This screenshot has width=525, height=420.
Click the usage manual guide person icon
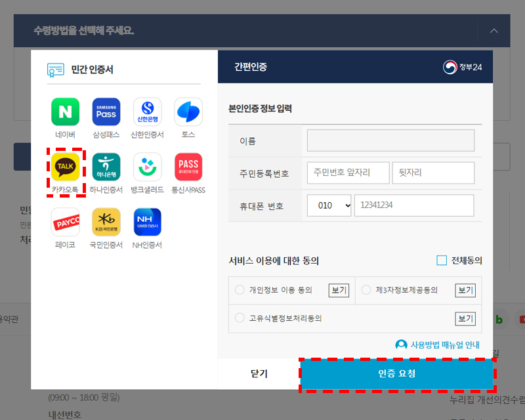pos(401,345)
